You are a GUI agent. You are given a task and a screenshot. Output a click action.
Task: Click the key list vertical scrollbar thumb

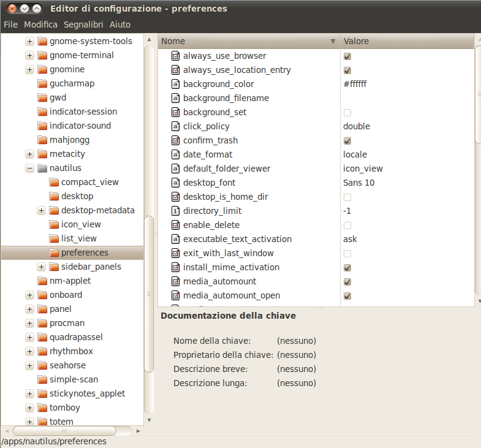(478, 94)
